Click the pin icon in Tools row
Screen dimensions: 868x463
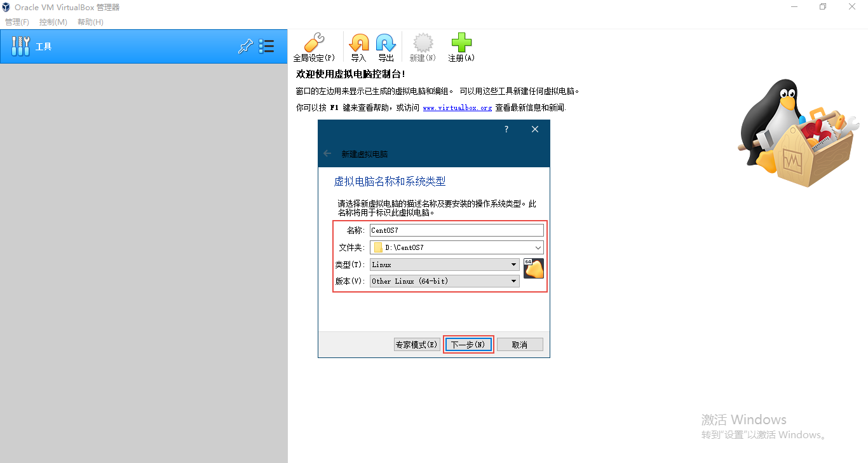pos(245,46)
